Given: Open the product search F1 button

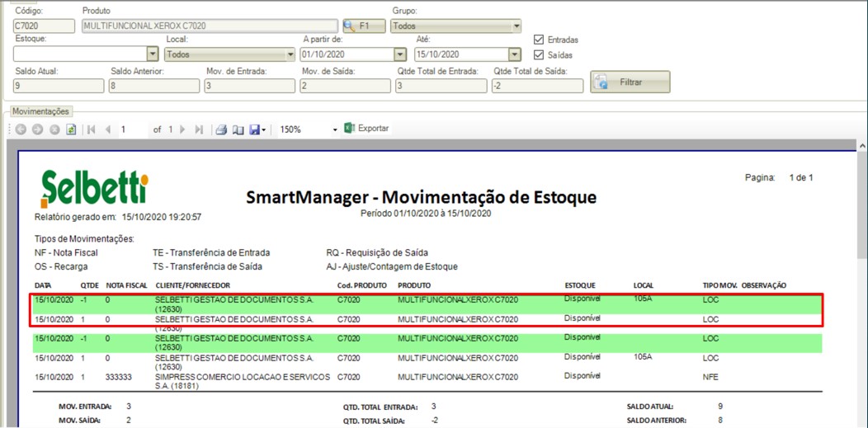Looking at the screenshot, I should pyautogui.click(x=364, y=26).
